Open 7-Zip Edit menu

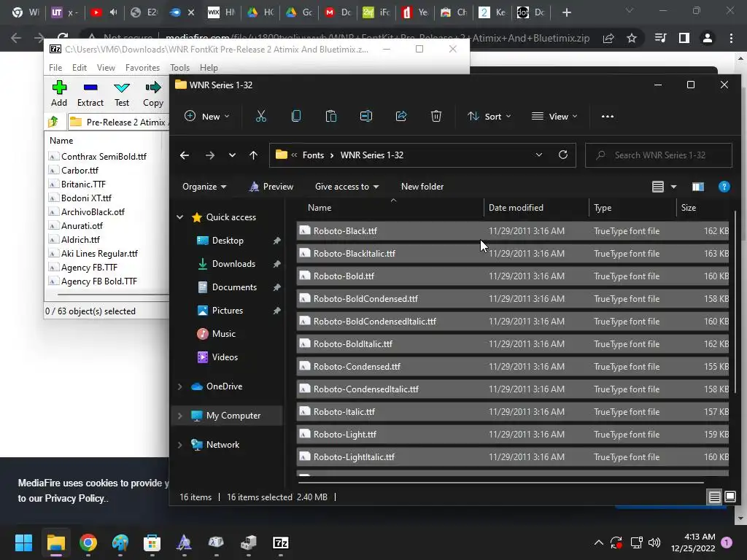pyautogui.click(x=79, y=68)
